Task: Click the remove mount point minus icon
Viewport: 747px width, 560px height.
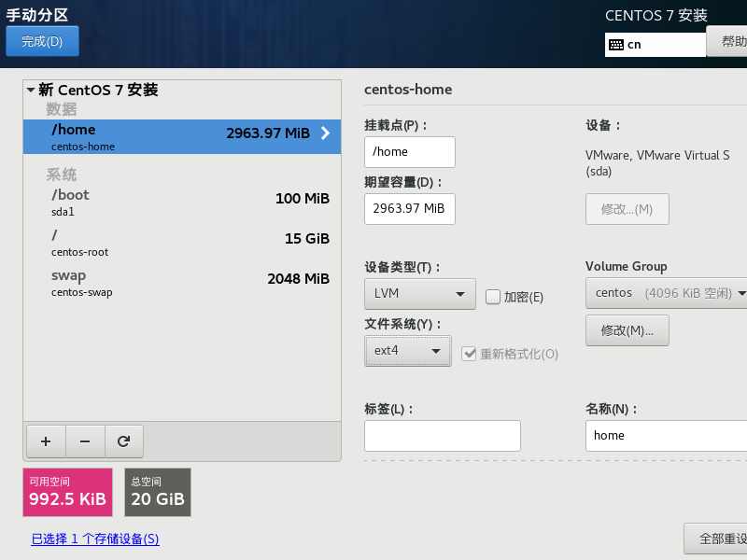Action: pyautogui.click(x=85, y=441)
